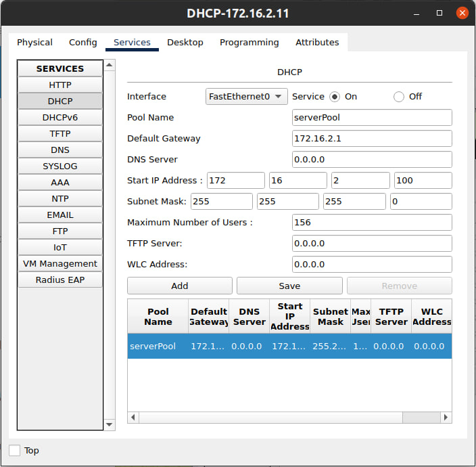The width and height of the screenshot is (476, 467).
Task: Open the AAA service
Action: pyautogui.click(x=60, y=182)
